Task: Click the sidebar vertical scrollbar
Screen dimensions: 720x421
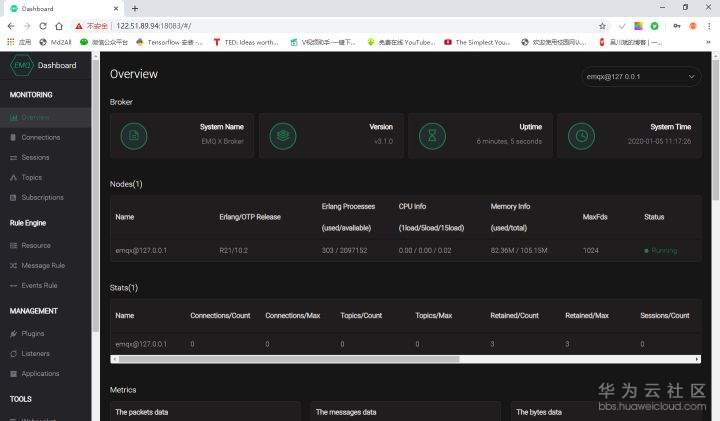Action: tap(96, 196)
